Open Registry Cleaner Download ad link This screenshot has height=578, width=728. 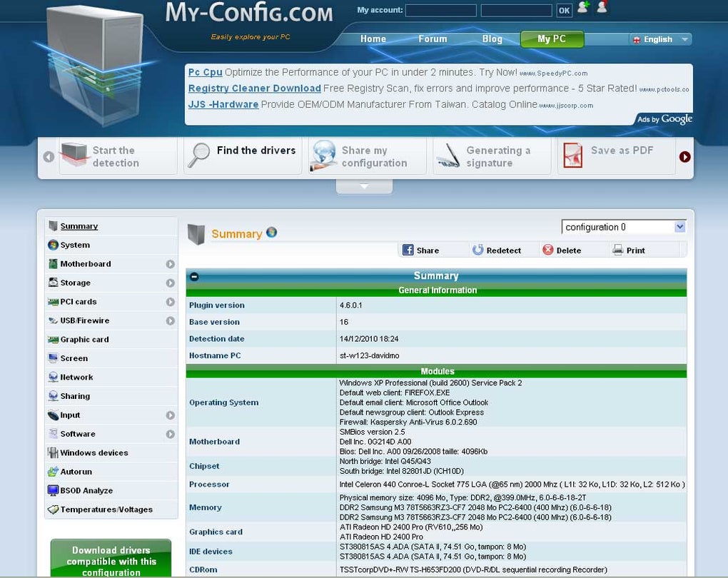tap(254, 88)
